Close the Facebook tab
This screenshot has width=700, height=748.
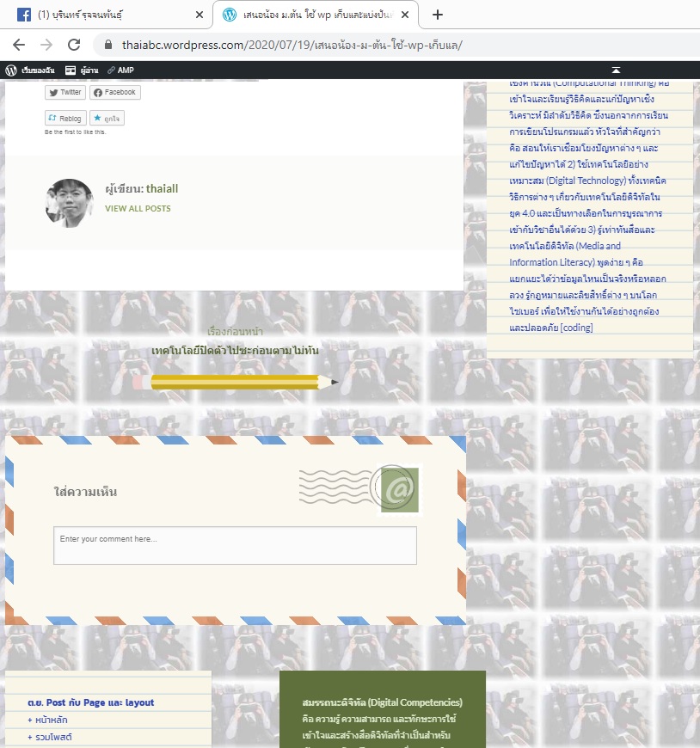199,15
